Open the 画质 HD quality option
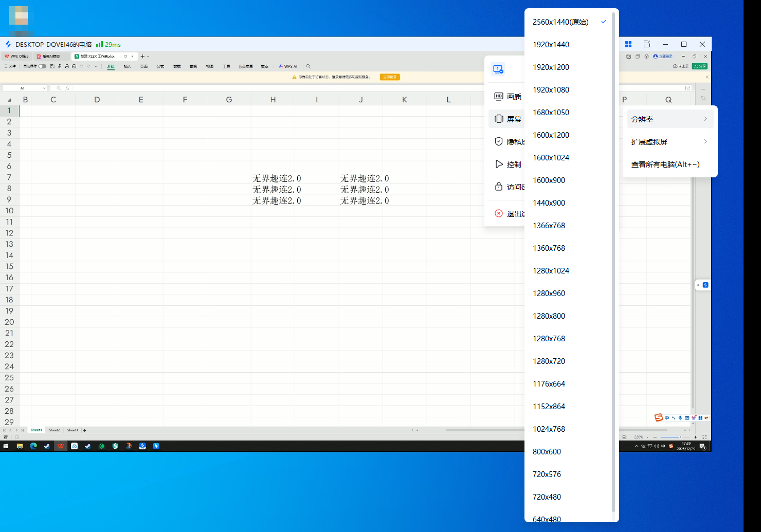Viewport: 761px width, 532px height. pyautogui.click(x=508, y=97)
